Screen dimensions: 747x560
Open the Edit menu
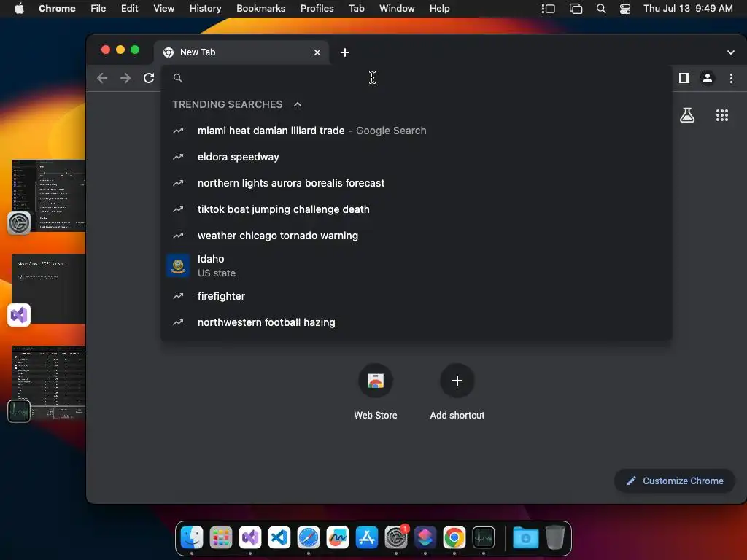[129, 8]
